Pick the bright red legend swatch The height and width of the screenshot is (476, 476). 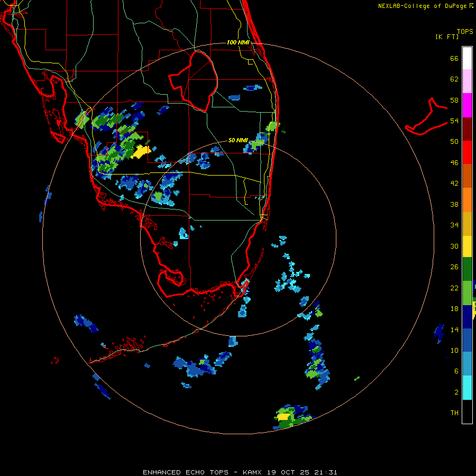click(x=467, y=152)
